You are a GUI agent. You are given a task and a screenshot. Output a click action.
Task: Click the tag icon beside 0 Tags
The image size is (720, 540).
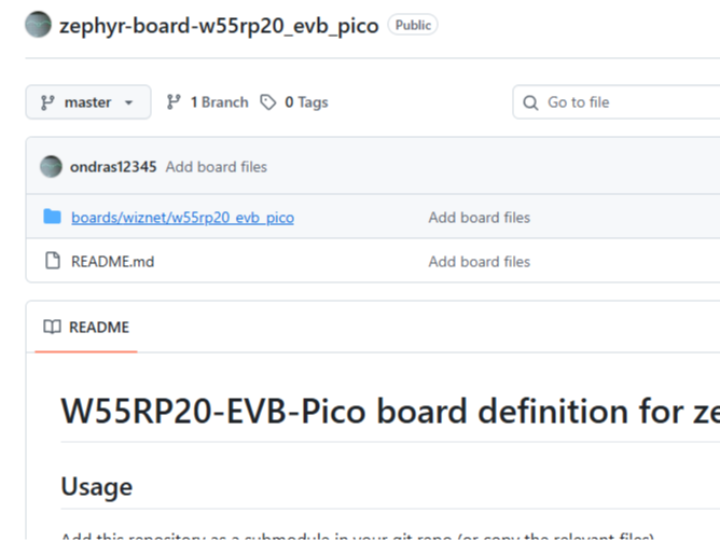pyautogui.click(x=268, y=102)
